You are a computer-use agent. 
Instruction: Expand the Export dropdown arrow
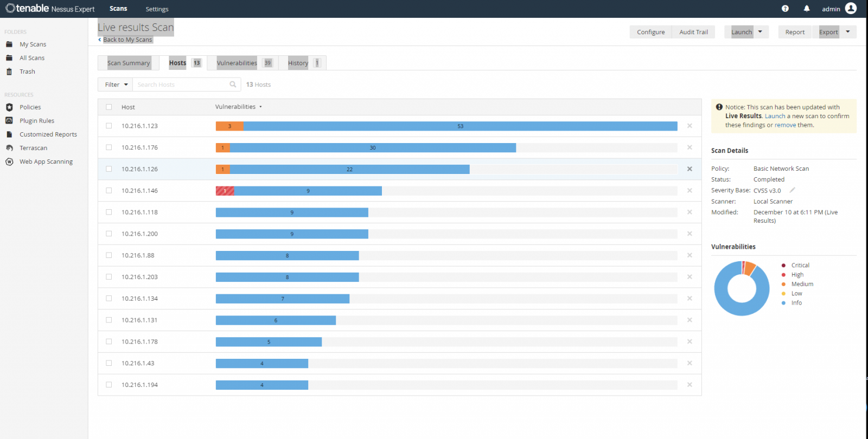click(x=848, y=32)
